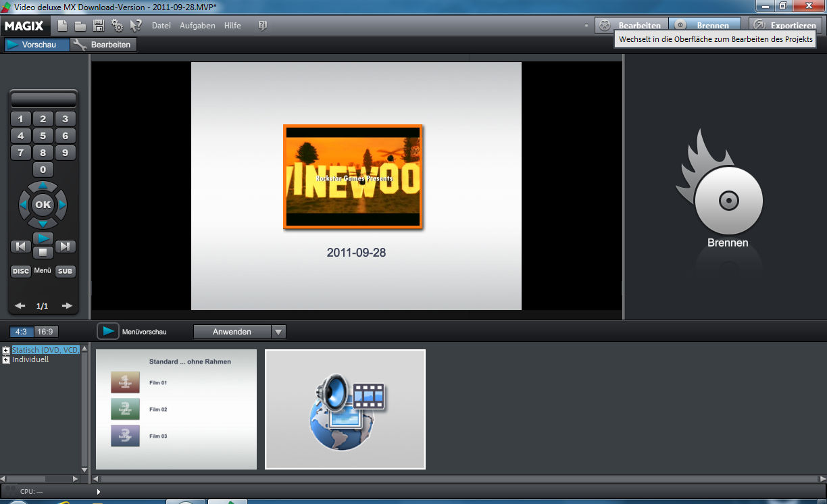This screenshot has width=827, height=504.
Task: Open the Anwenden dropdown arrow
Action: (278, 332)
